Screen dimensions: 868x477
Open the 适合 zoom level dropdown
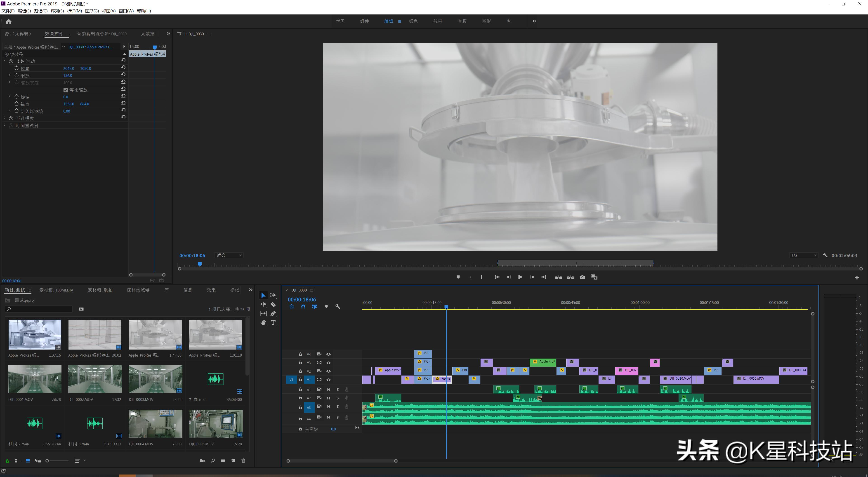(x=229, y=255)
